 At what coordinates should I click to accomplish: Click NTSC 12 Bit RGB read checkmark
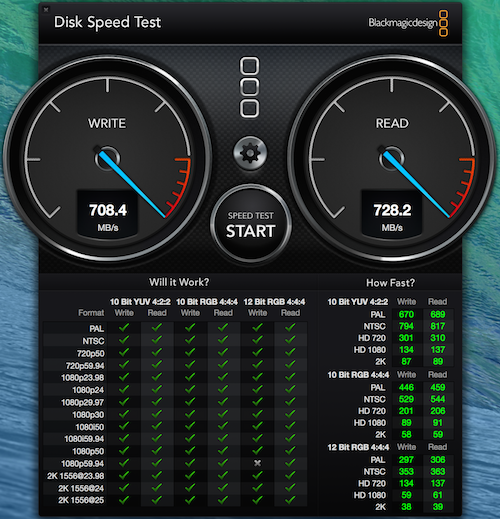point(290,340)
